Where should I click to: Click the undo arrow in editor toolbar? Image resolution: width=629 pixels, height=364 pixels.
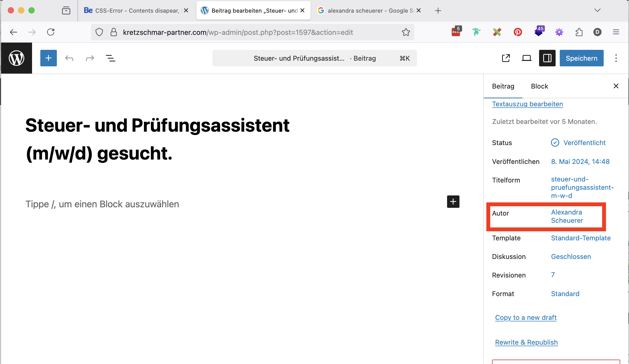pos(69,58)
